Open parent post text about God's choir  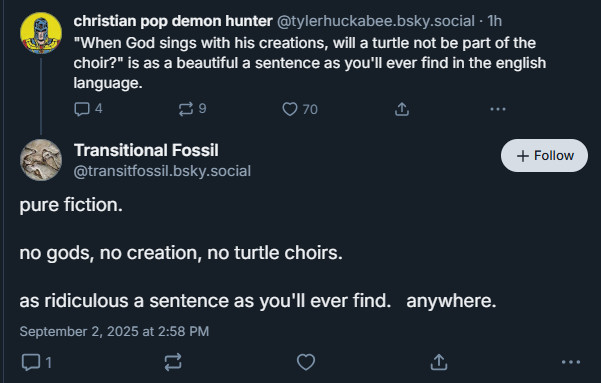(x=310, y=63)
